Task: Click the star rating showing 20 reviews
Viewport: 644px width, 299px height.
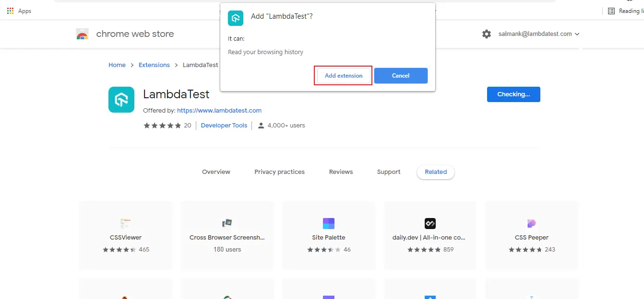Action: click(x=163, y=125)
